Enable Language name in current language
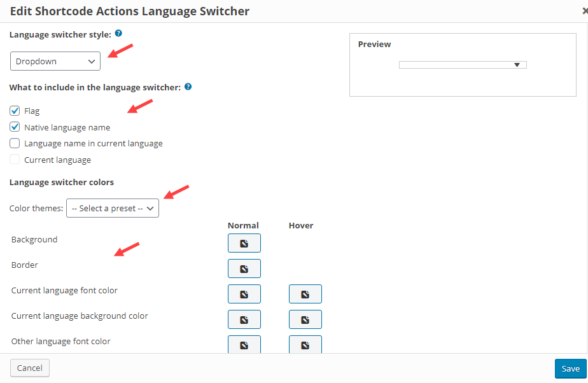Image resolution: width=588 pixels, height=383 pixels. (x=15, y=143)
